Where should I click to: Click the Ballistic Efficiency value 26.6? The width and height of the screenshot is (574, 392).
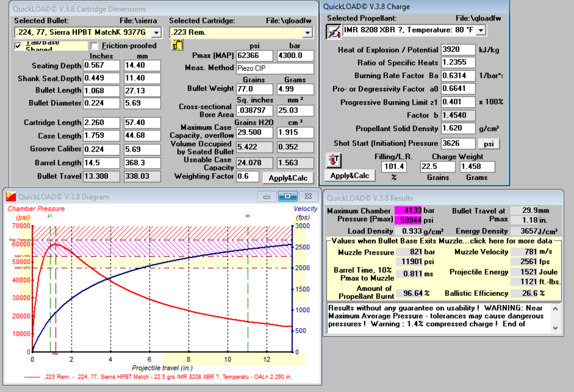tap(524, 293)
